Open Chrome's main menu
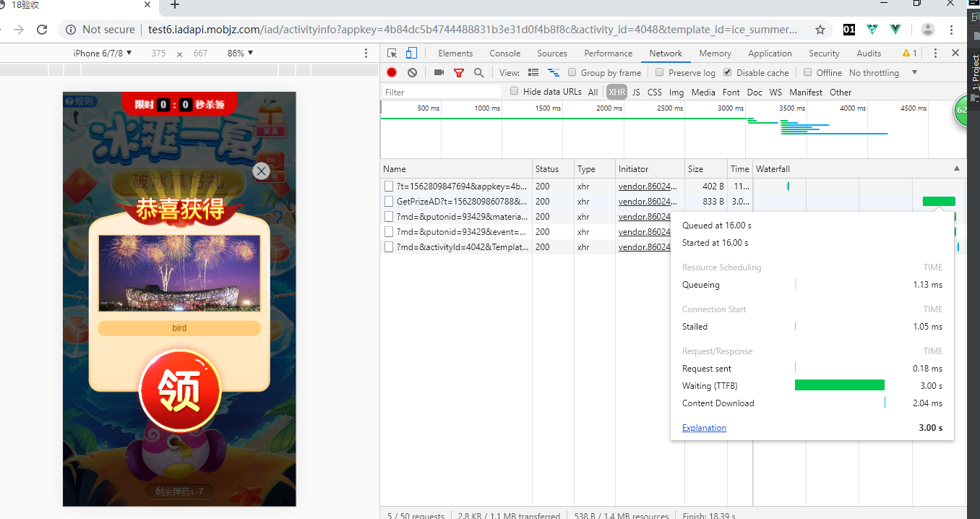The image size is (980, 519). click(x=951, y=30)
